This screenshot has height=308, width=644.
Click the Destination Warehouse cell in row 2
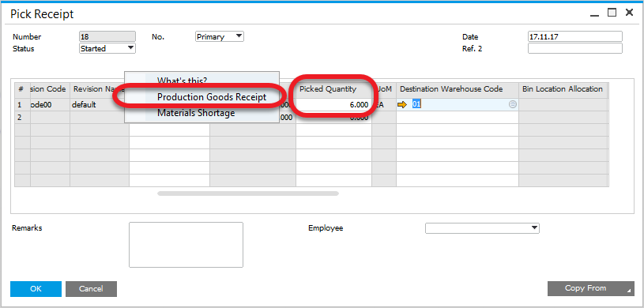pos(458,118)
